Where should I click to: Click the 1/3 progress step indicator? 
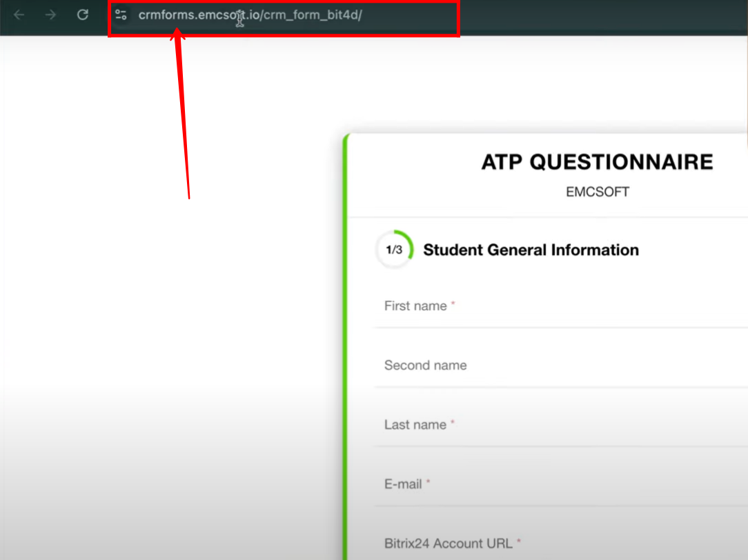[x=394, y=250]
